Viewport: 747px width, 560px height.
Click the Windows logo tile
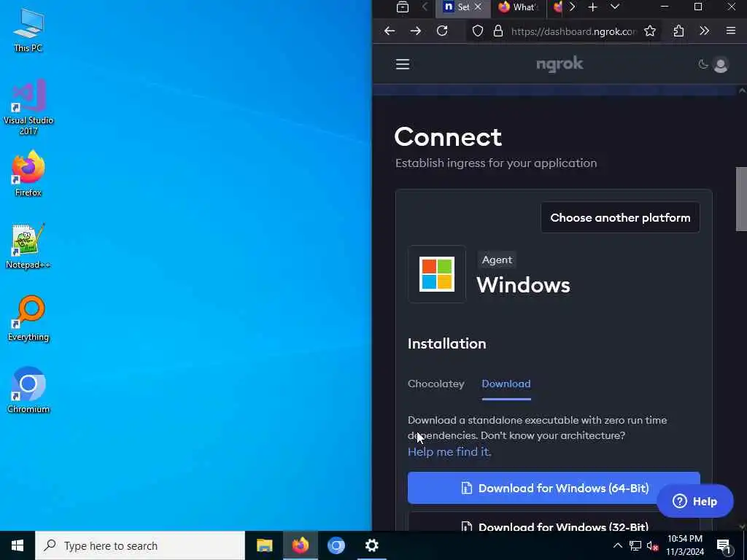pos(437,274)
